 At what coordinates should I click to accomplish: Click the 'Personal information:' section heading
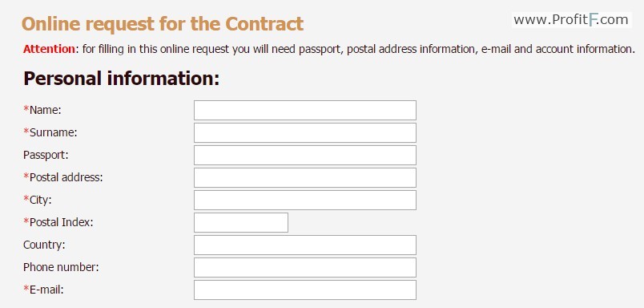click(122, 79)
